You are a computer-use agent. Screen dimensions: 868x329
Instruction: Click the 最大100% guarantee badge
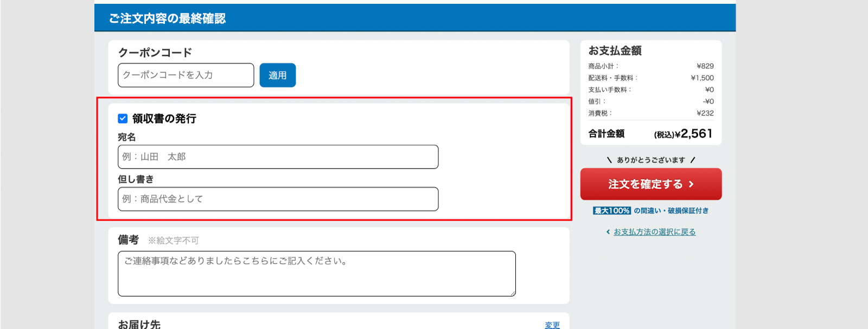(612, 211)
